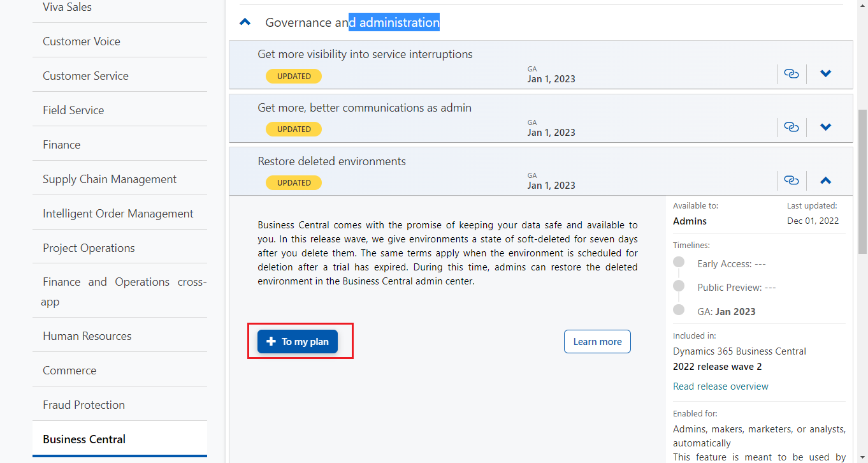Open Supply Chain Management in the sidebar

(x=109, y=179)
